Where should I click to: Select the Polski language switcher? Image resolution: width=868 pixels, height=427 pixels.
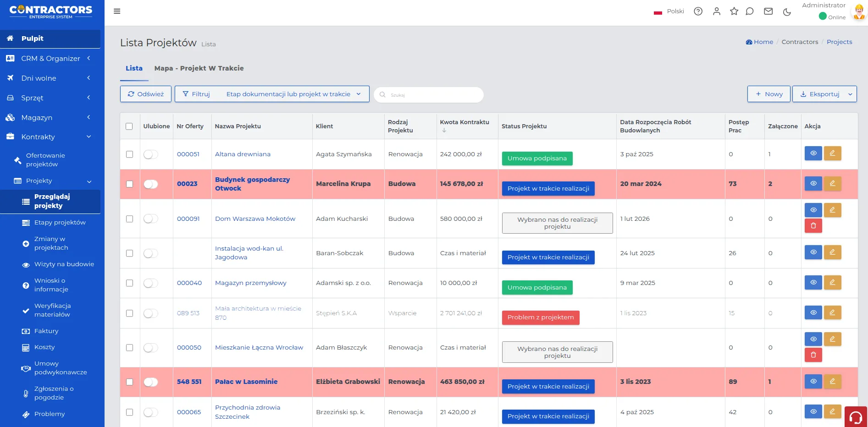(x=669, y=11)
